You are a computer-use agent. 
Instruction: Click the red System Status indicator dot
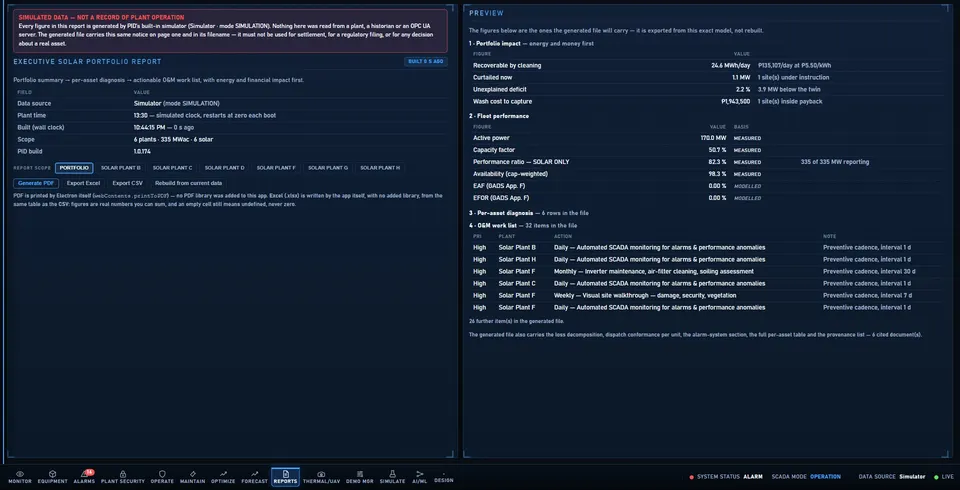click(x=691, y=477)
